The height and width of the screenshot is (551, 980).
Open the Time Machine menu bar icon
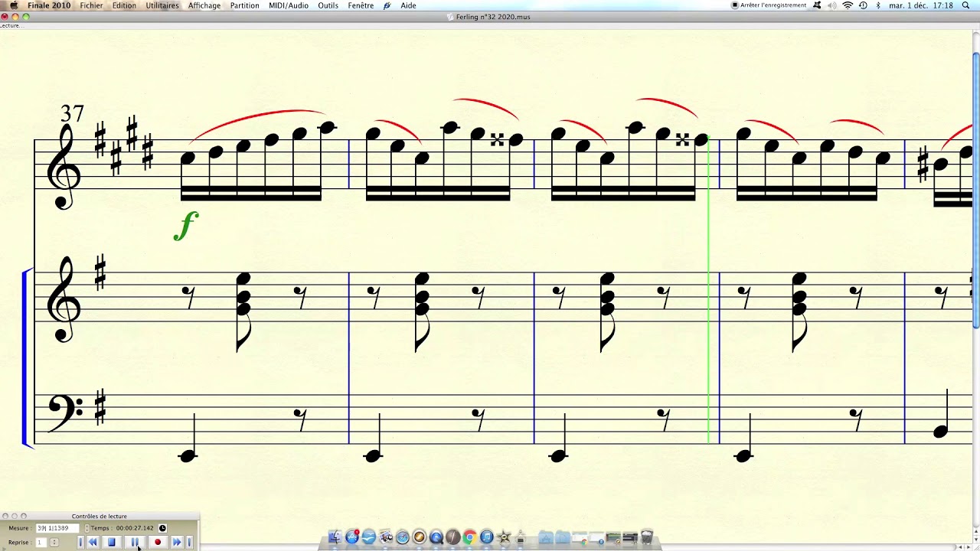click(863, 5)
